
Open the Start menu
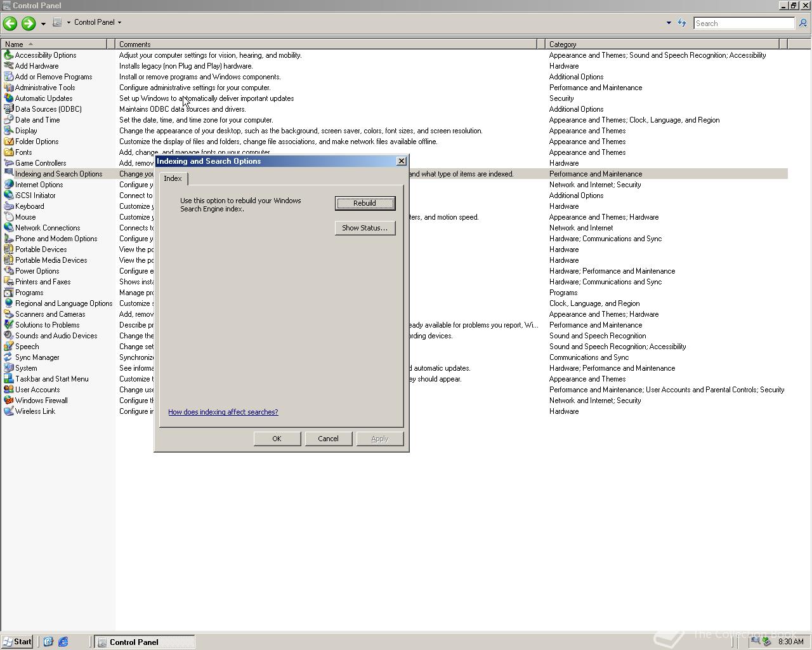click(17, 642)
